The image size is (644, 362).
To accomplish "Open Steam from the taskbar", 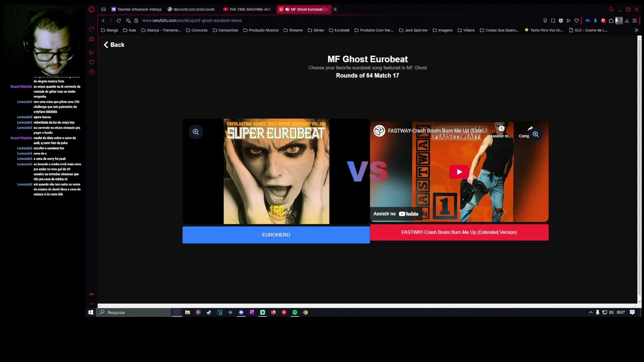I will coord(209,312).
